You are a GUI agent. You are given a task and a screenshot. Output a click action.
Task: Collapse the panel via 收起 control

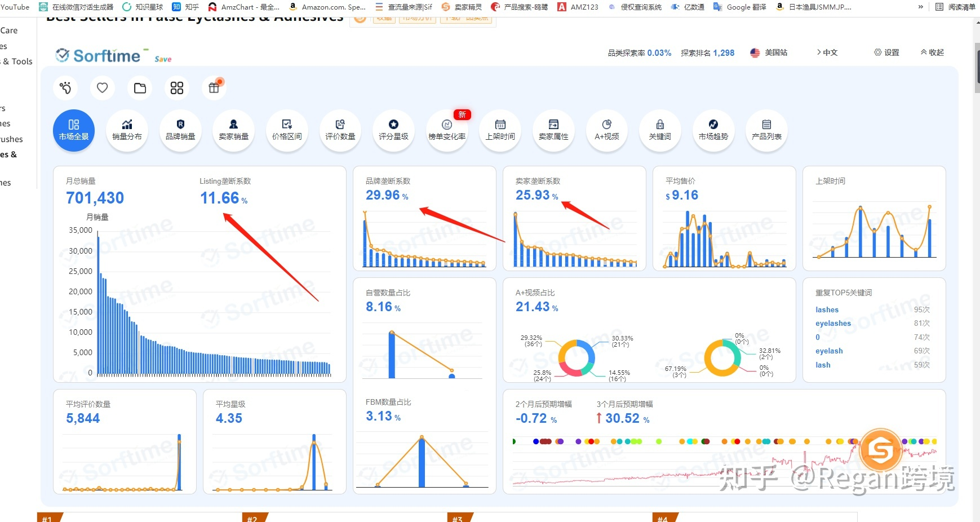(x=930, y=52)
